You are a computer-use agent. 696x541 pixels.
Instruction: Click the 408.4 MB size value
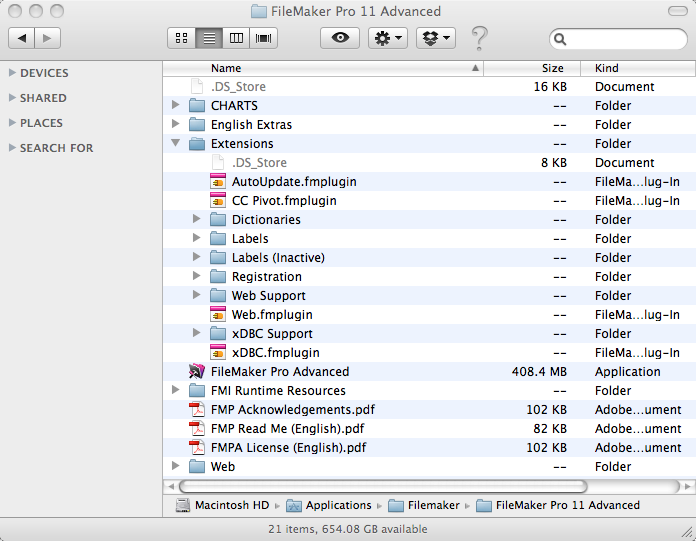pyautogui.click(x=539, y=371)
